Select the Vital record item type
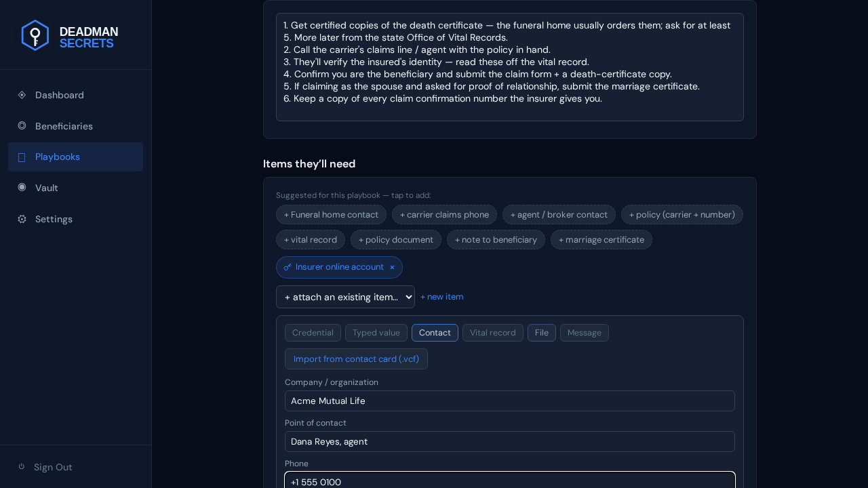The width and height of the screenshot is (868, 488). click(493, 333)
